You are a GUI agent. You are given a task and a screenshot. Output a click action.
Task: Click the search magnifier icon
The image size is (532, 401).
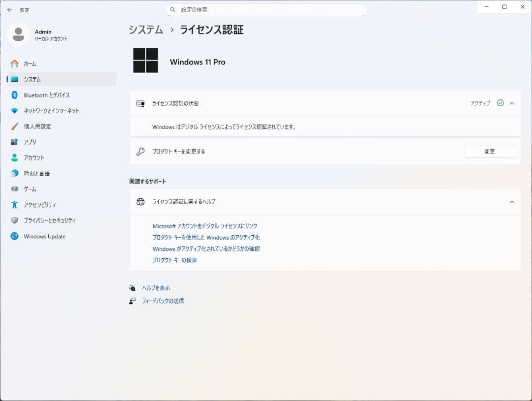(x=173, y=10)
